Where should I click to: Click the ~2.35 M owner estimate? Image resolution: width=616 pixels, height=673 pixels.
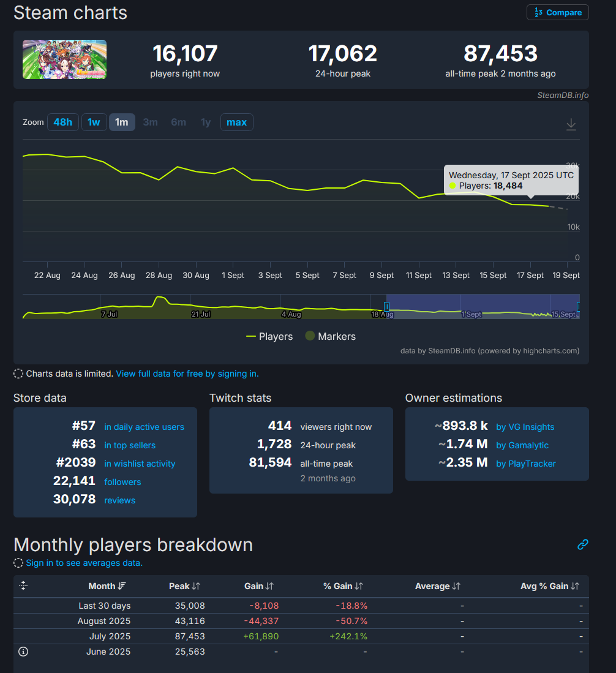(x=463, y=462)
